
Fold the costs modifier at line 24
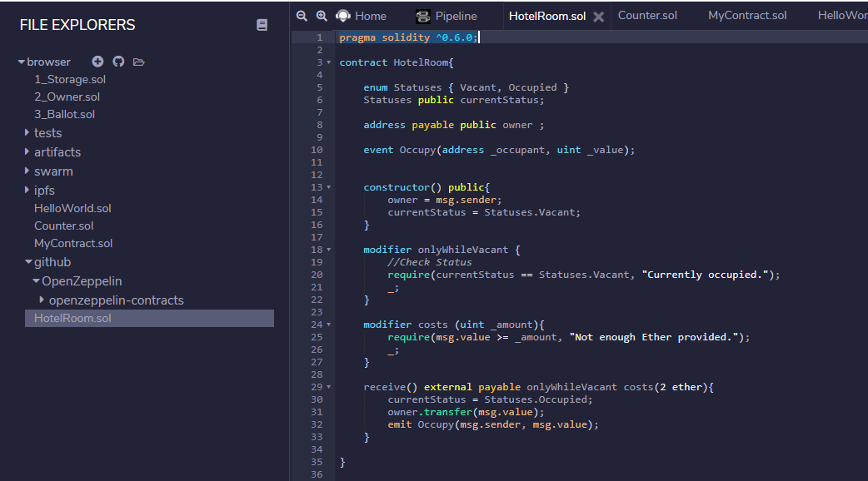tap(329, 325)
